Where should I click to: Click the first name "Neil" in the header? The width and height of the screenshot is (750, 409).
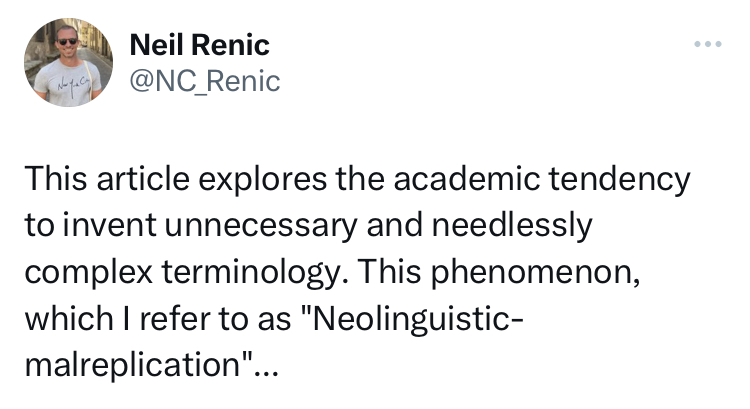155,46
